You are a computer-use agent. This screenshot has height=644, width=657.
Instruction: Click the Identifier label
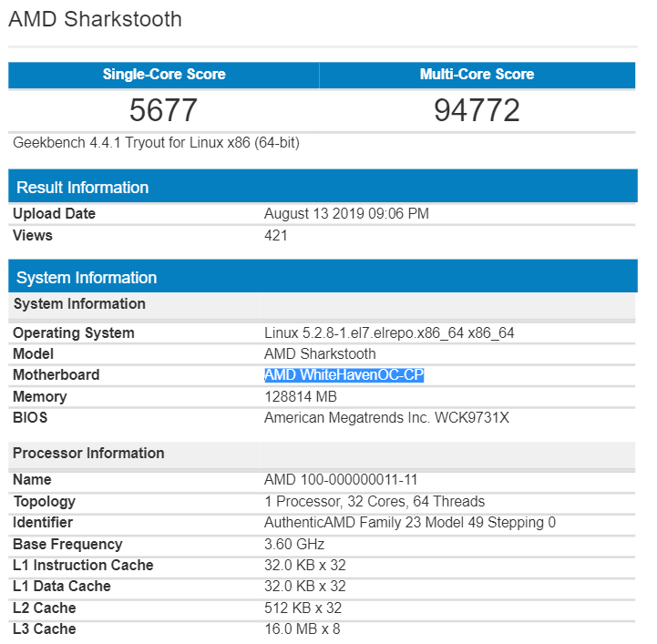pos(43,522)
